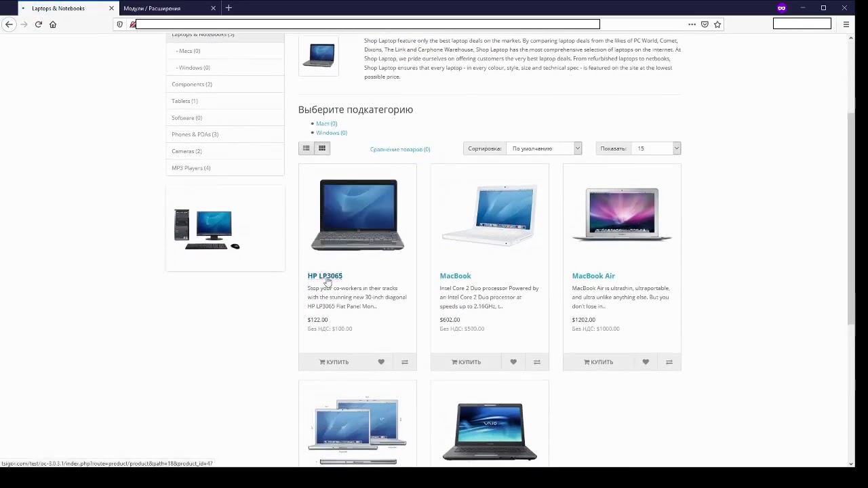Switch to list view icon

(x=306, y=148)
